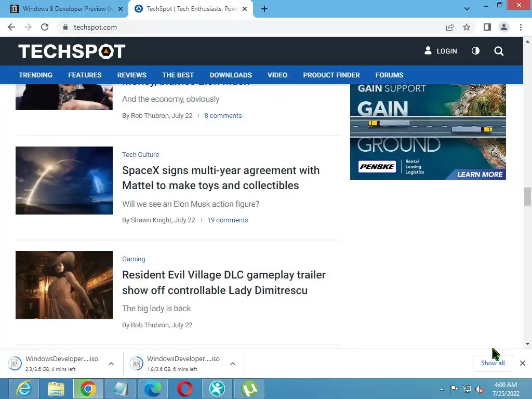Open TechSpot LOGIN
Viewport: 532px width, 399px height.
[x=441, y=51]
